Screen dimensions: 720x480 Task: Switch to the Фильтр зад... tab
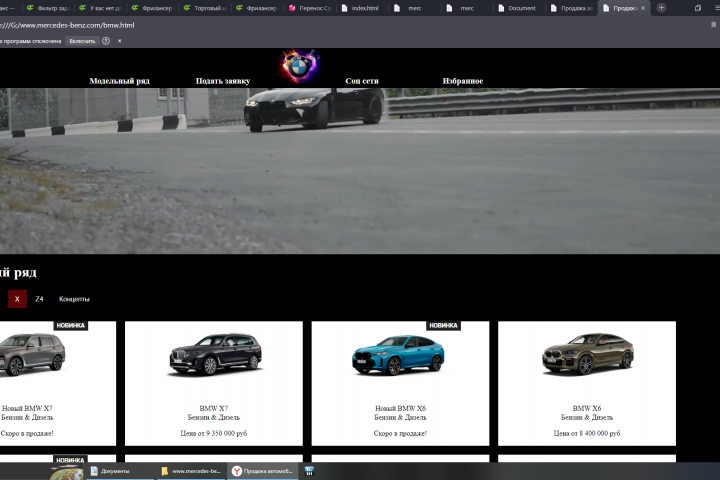[x=49, y=8]
